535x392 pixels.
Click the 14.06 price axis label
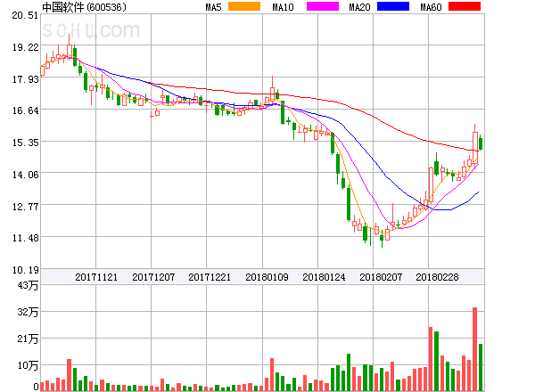click(25, 175)
